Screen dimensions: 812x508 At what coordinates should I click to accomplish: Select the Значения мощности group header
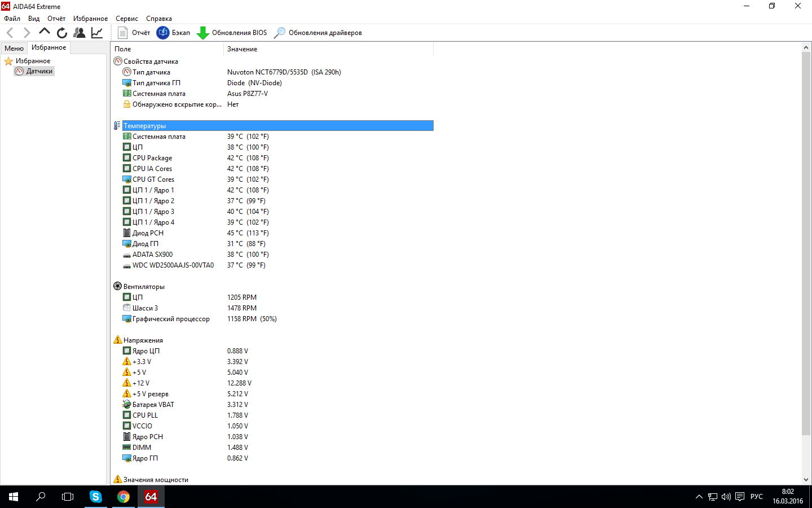click(156, 480)
